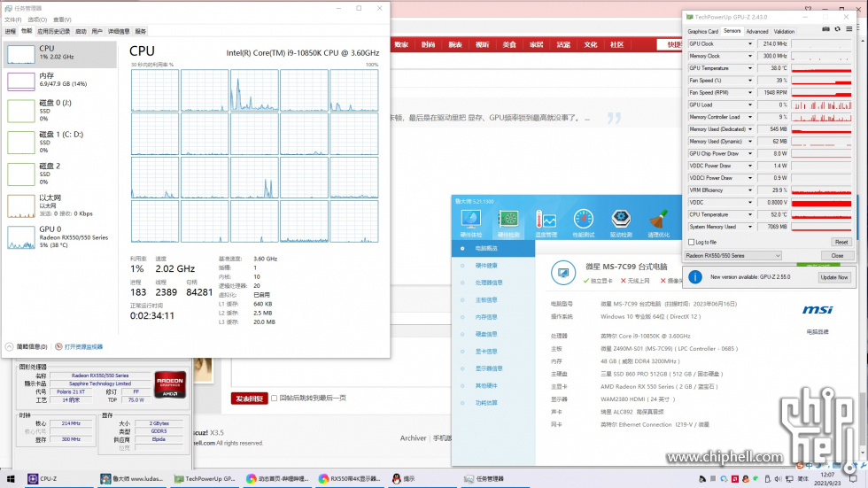Image resolution: width=868 pixels, height=488 pixels.
Task: Open RX550带4K显示器 browser taskbar item
Action: click(x=349, y=478)
